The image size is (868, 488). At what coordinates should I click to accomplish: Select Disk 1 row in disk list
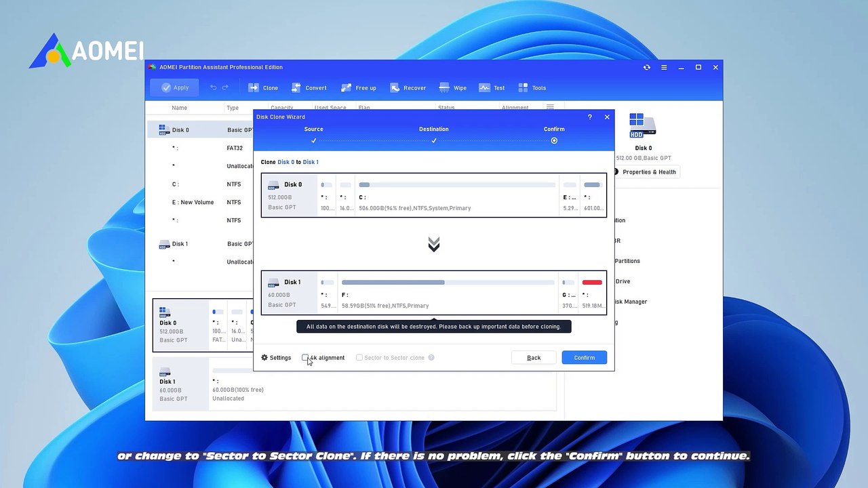coord(201,243)
